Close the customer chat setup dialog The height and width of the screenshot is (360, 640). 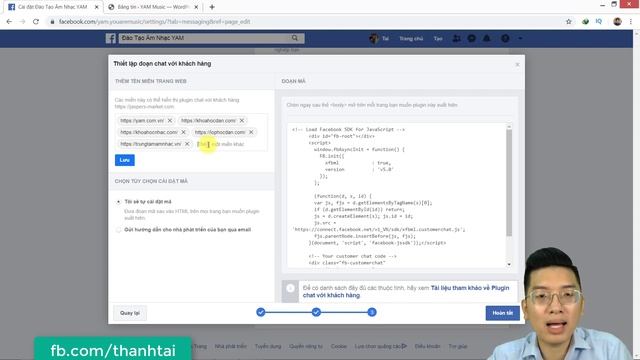coord(517,64)
